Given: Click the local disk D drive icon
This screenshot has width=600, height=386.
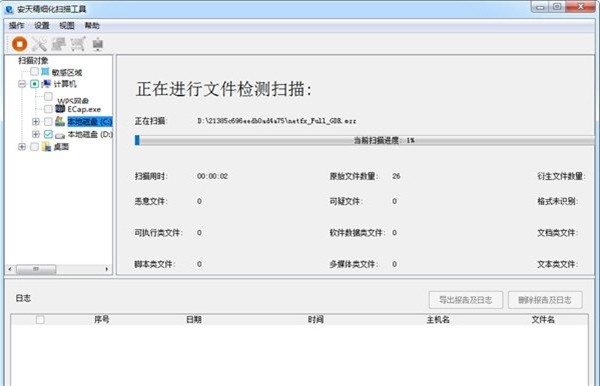Looking at the screenshot, I should 60,135.
